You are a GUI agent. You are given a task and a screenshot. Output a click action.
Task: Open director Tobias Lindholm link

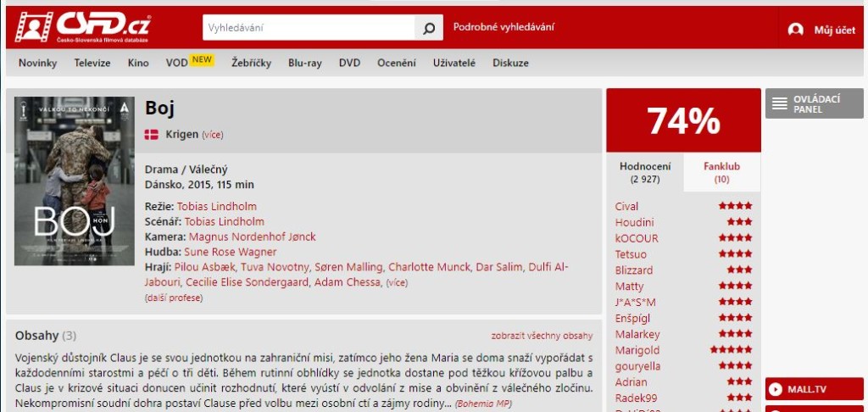[217, 207]
